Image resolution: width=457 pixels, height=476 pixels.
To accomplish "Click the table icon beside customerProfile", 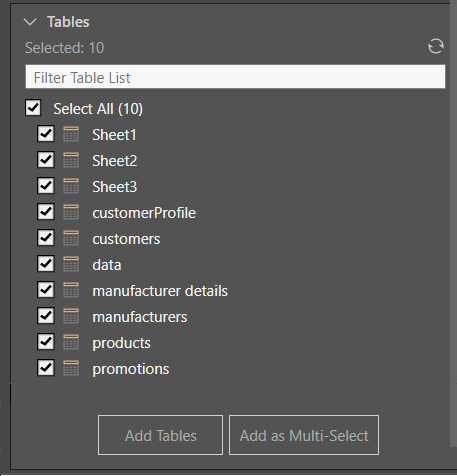I will (x=71, y=212).
